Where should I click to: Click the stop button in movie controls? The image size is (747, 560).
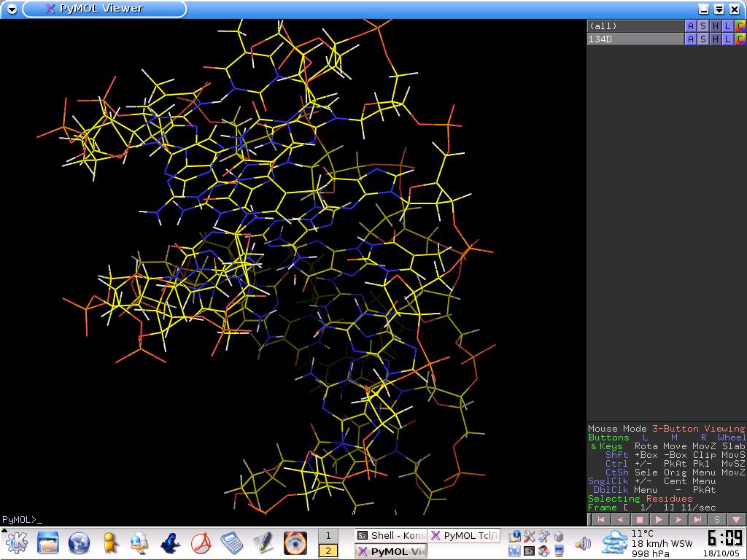(640, 520)
